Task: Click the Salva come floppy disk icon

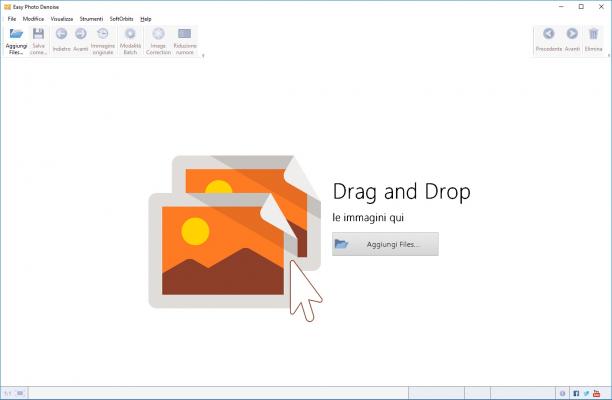Action: (38, 34)
